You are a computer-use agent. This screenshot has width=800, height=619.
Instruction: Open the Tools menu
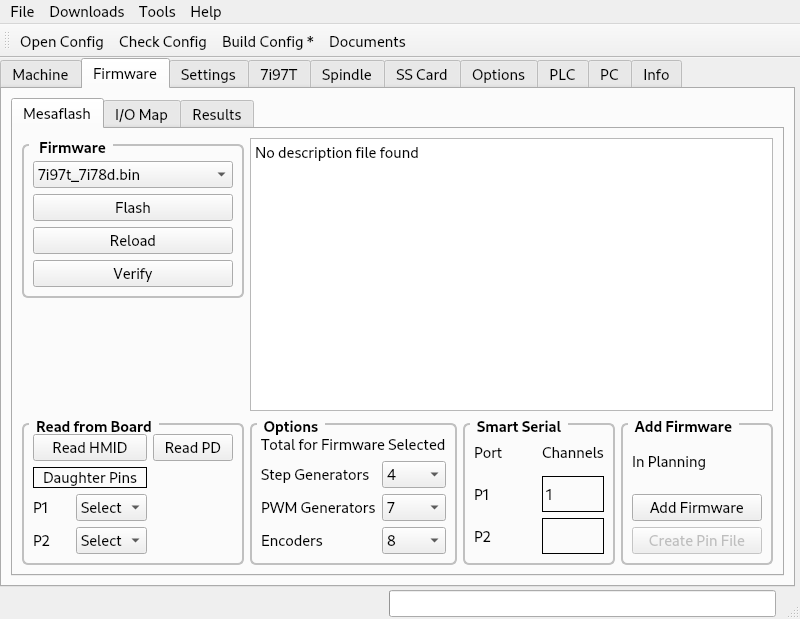click(157, 12)
